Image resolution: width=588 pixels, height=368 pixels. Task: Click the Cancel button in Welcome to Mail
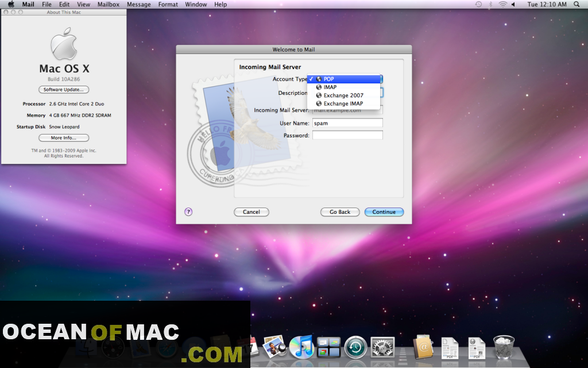252,212
